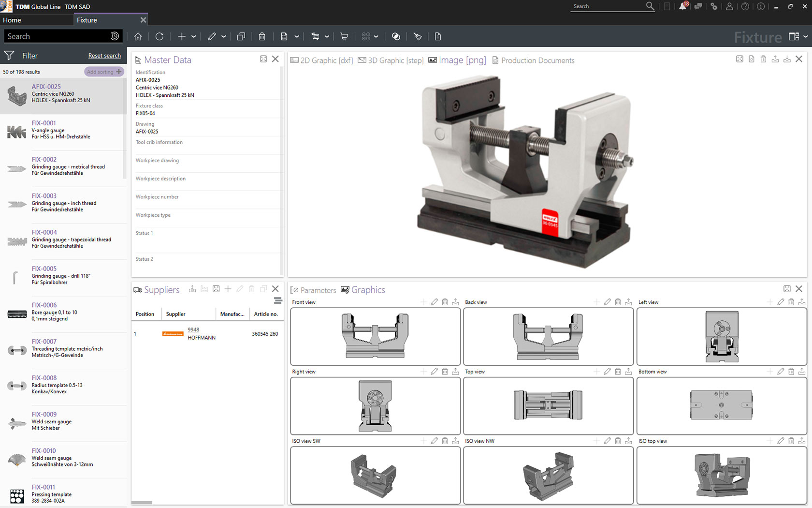Switch to the Parameters tab
Screen dimensions: 812x508
[x=313, y=290]
